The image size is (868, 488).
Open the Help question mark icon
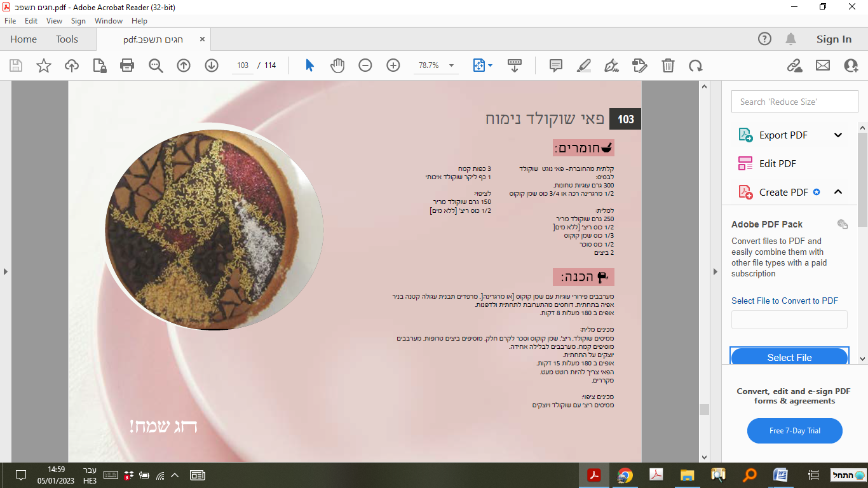pyautogui.click(x=765, y=39)
